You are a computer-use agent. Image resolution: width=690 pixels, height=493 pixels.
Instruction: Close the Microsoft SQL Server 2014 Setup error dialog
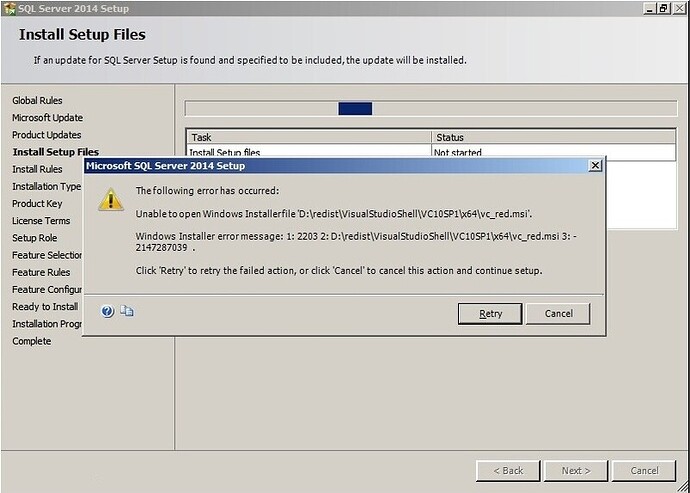pos(595,166)
